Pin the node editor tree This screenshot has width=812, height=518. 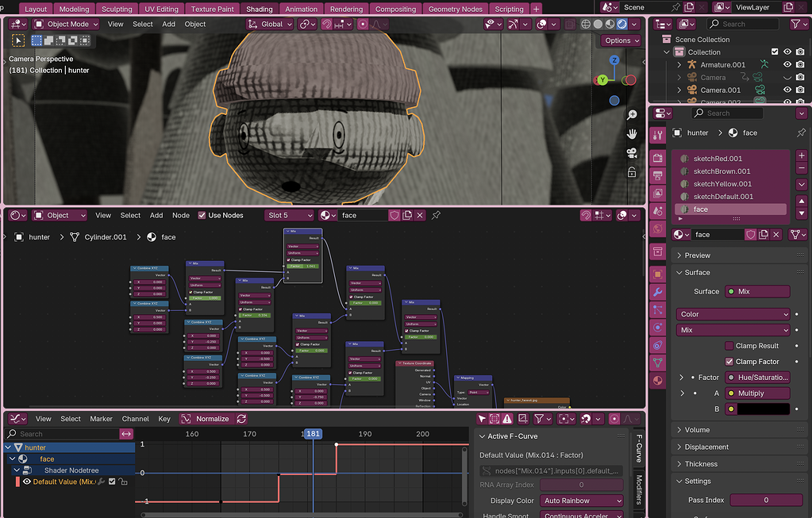point(436,215)
